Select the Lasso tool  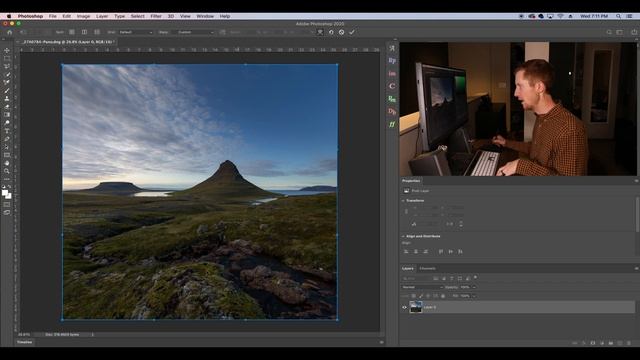pyautogui.click(x=7, y=67)
